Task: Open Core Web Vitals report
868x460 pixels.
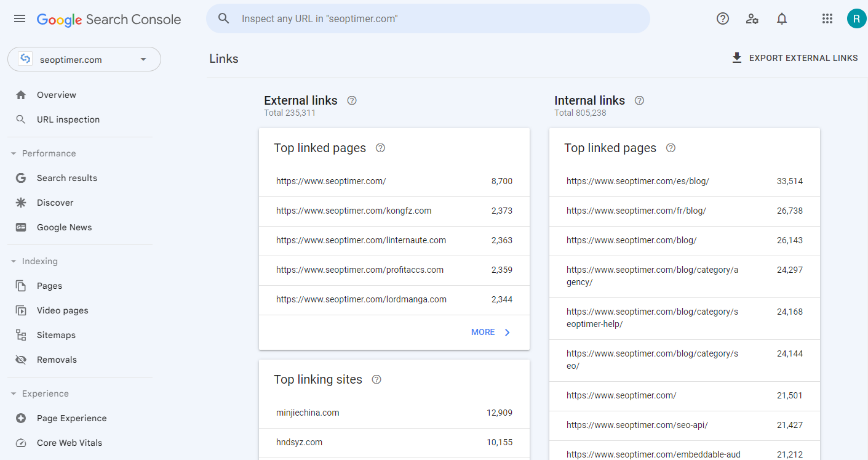Action: pos(70,443)
